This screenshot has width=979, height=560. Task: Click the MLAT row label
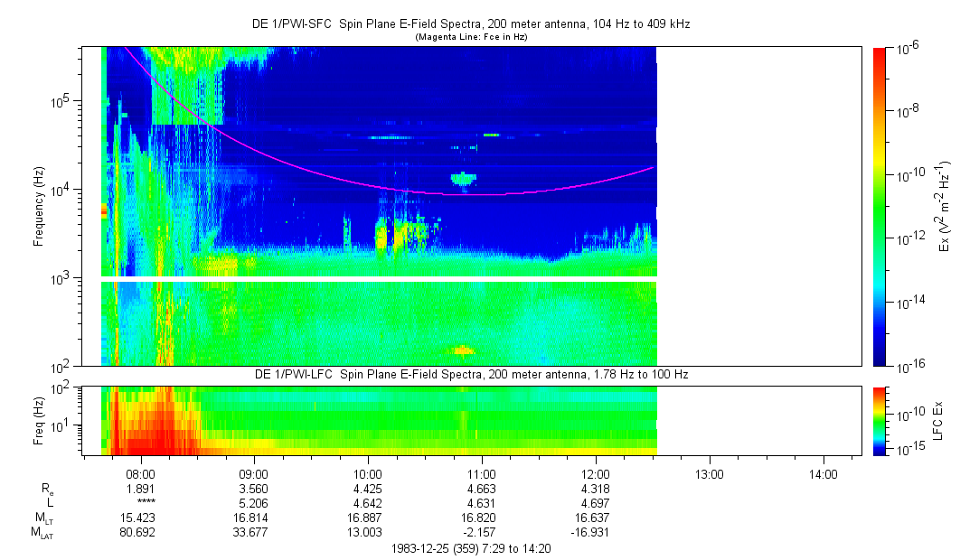pyautogui.click(x=41, y=533)
